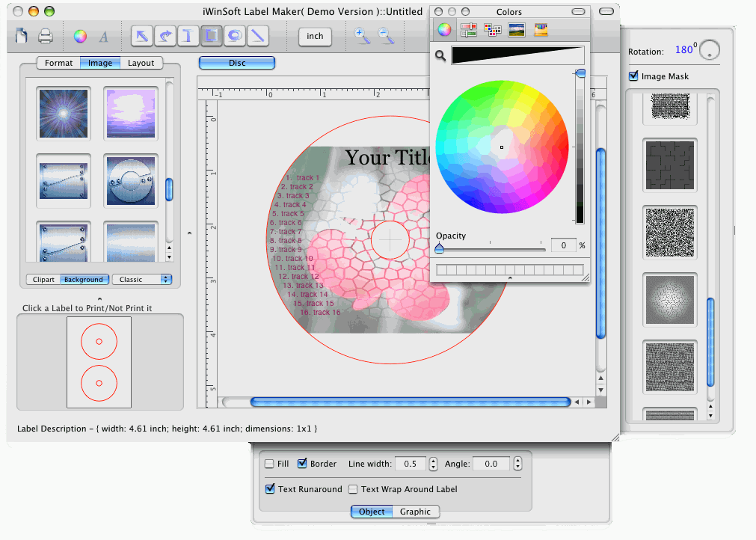Open the color sliders pane in Colors
This screenshot has width=756, height=540.
point(469,30)
